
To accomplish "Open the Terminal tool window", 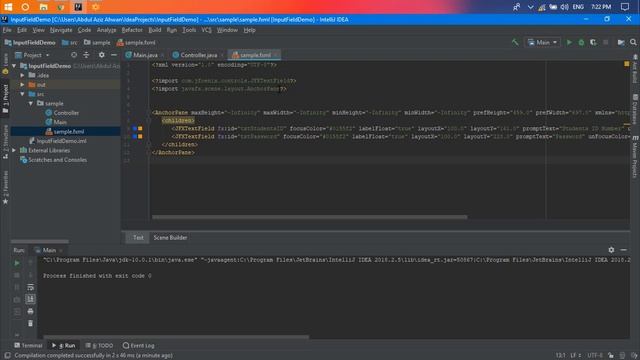I will tap(28, 345).
